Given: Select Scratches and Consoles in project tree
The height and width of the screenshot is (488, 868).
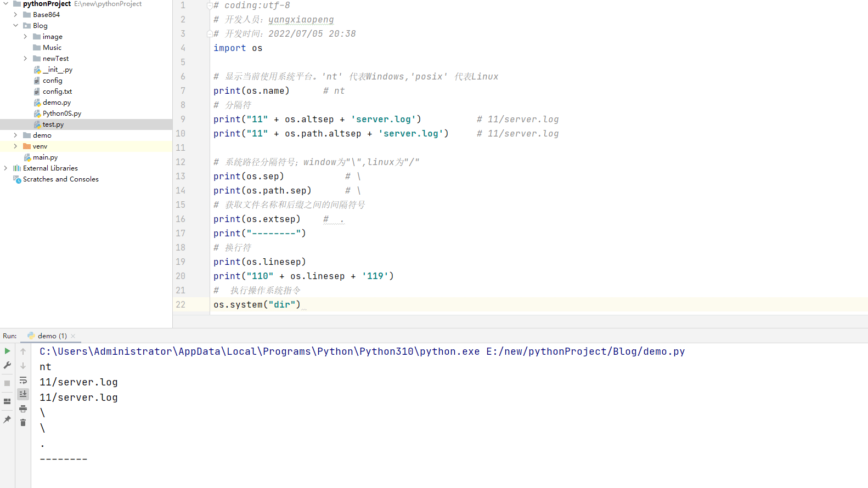Looking at the screenshot, I should click(x=60, y=179).
